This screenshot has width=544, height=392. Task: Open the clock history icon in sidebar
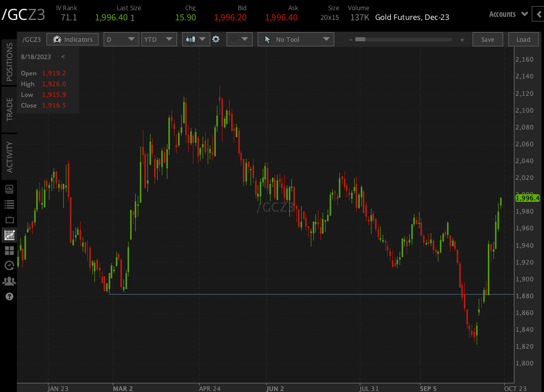pyautogui.click(x=9, y=266)
